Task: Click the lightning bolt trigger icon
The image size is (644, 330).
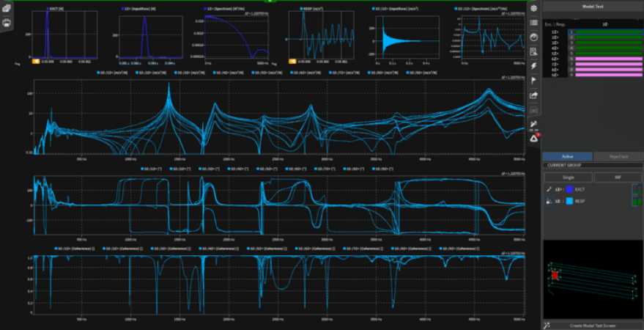Action: point(533,66)
